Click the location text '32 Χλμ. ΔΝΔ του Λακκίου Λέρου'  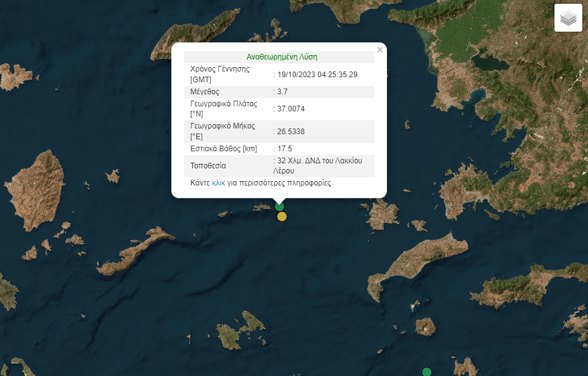pos(318,166)
